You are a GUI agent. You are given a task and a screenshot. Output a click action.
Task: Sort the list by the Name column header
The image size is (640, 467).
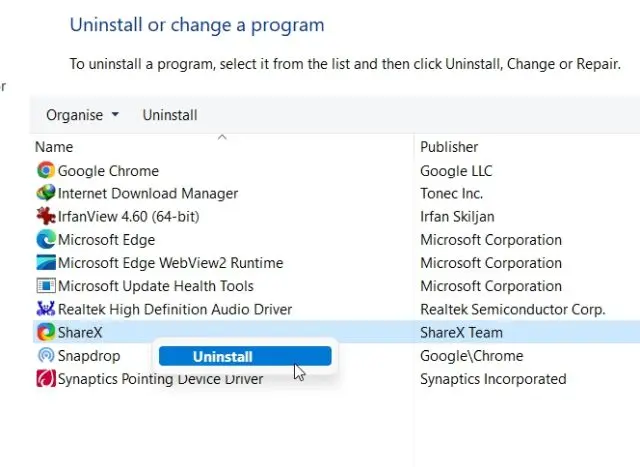[54, 147]
